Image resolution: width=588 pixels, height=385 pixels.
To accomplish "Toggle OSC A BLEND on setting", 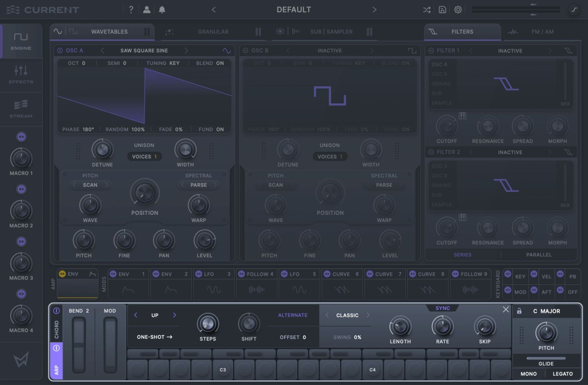I will tap(210, 63).
